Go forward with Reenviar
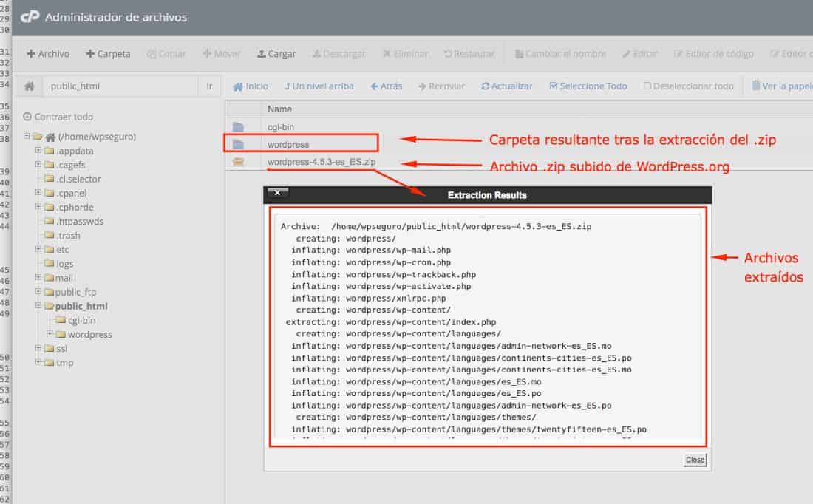 point(441,86)
